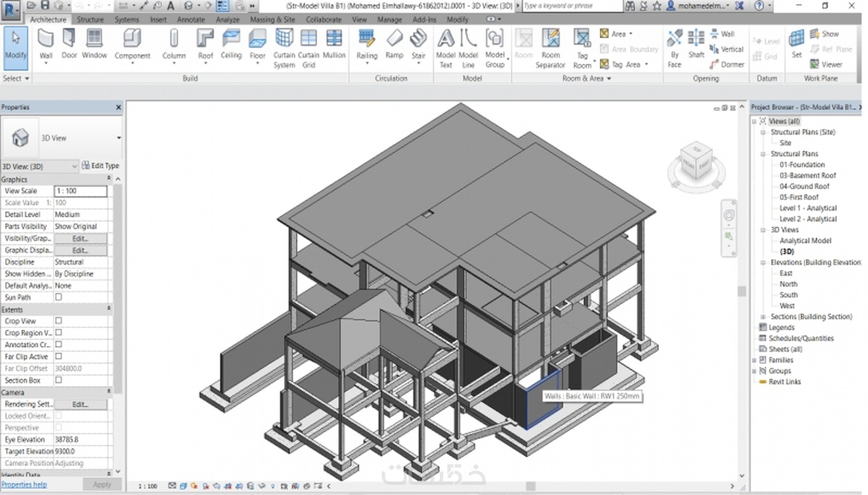Collapse the Graphics properties section

coord(109,179)
